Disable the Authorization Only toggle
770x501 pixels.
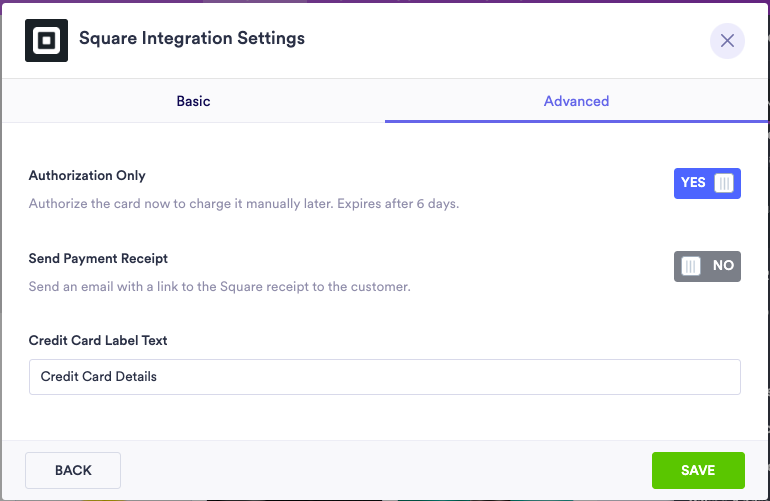pyautogui.click(x=707, y=183)
